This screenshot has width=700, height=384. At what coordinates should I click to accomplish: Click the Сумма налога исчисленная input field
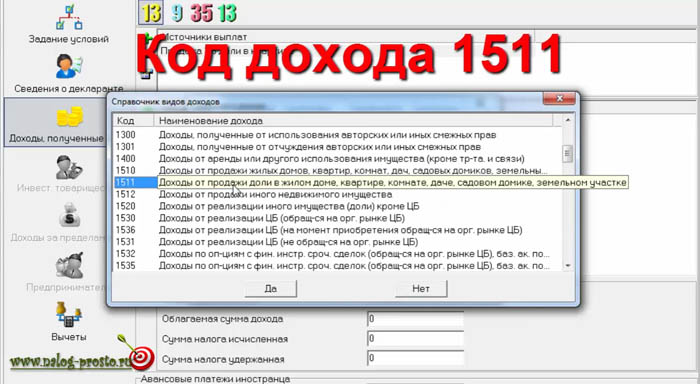(415, 339)
